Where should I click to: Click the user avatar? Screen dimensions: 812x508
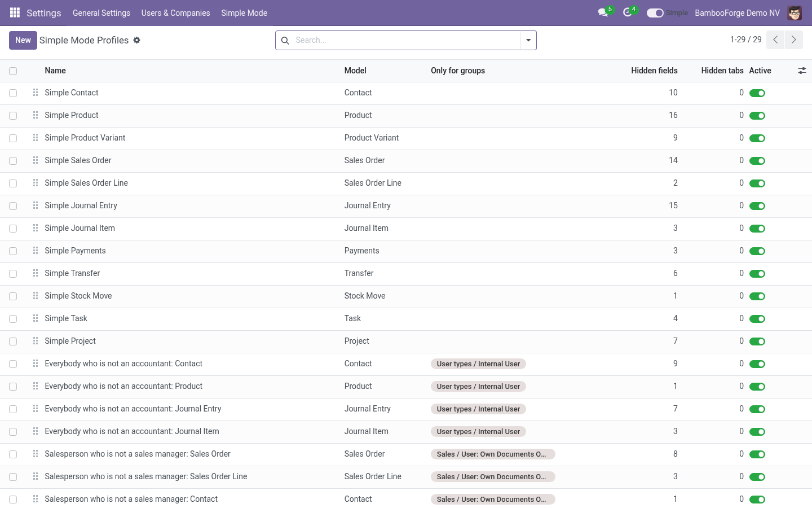[795, 12]
